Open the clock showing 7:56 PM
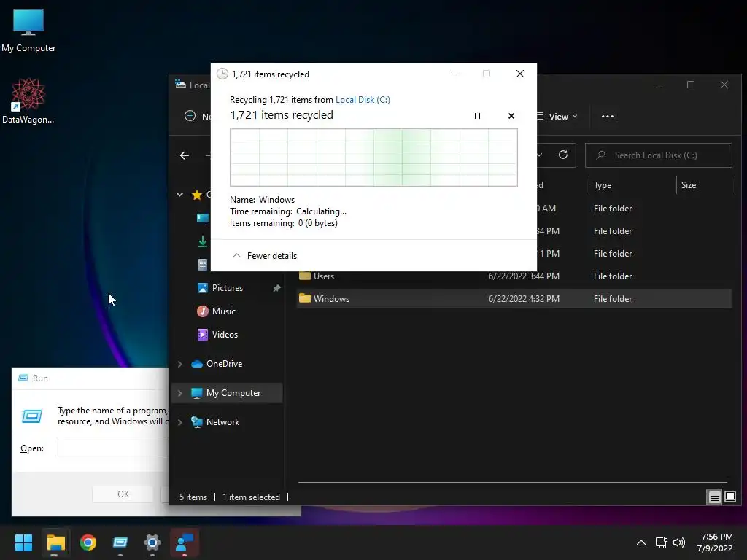Viewport: 747px width, 560px height. click(715, 542)
